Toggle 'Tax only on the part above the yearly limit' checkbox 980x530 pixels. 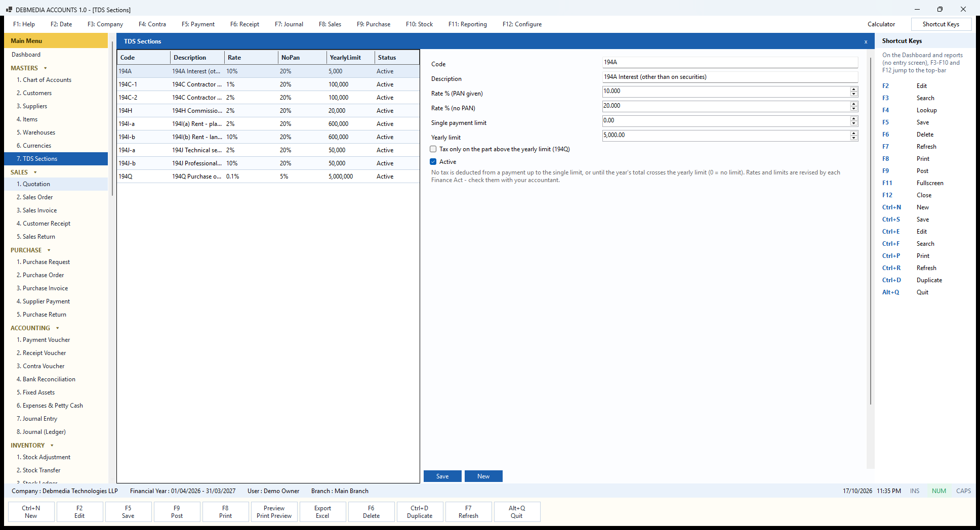coord(433,149)
